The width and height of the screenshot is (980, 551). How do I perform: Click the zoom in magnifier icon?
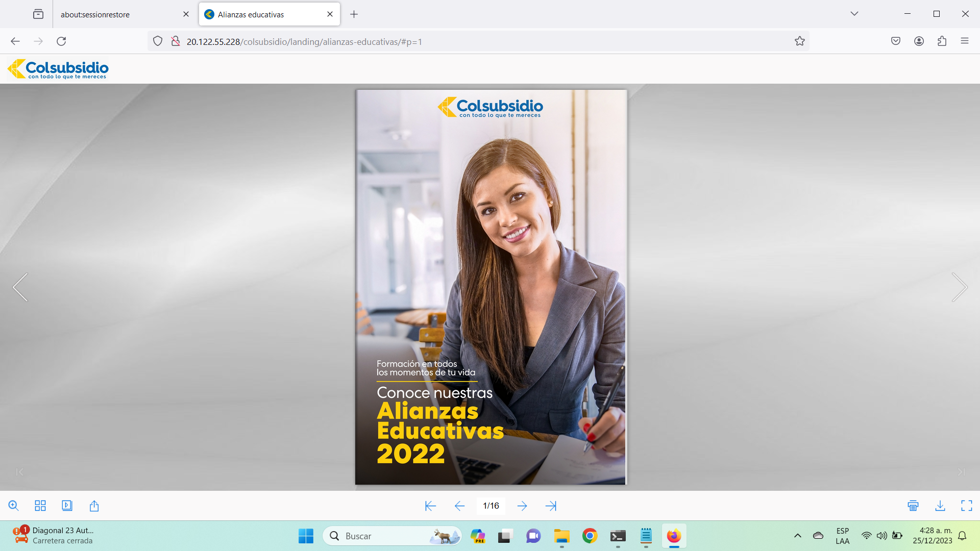pos(14,506)
